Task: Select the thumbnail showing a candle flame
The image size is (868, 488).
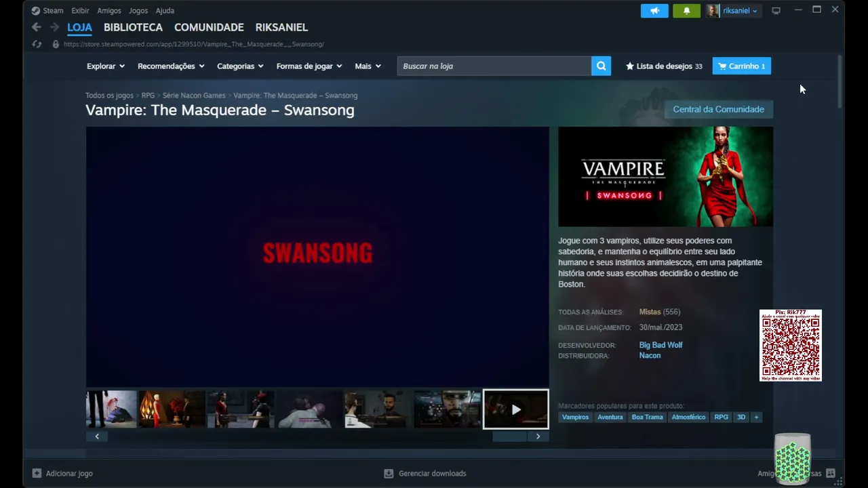Action: pyautogui.click(x=172, y=409)
